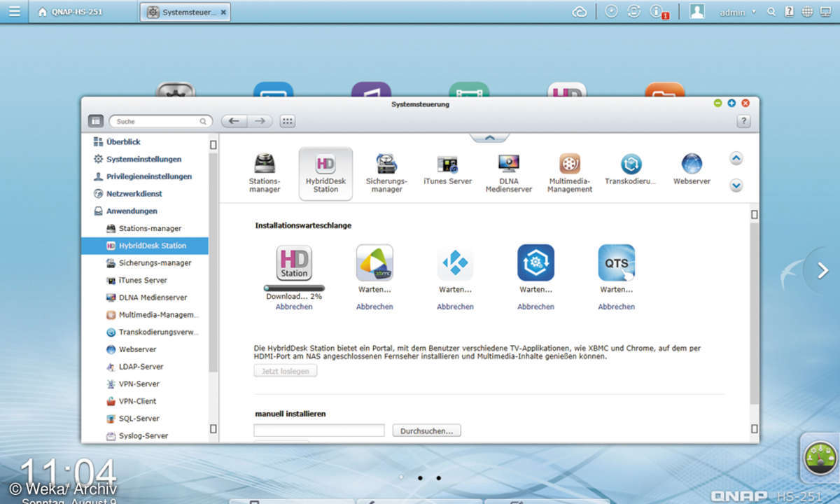Click the QTS app icon in queue
This screenshot has width=840, height=504.
[x=617, y=262]
